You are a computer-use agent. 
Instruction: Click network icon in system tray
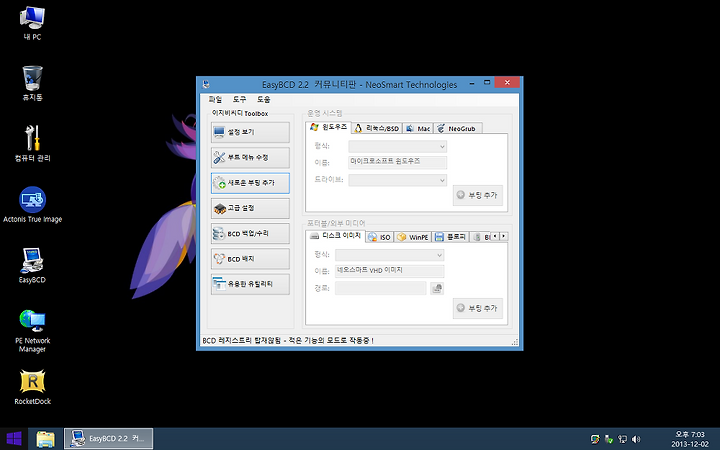point(623,439)
